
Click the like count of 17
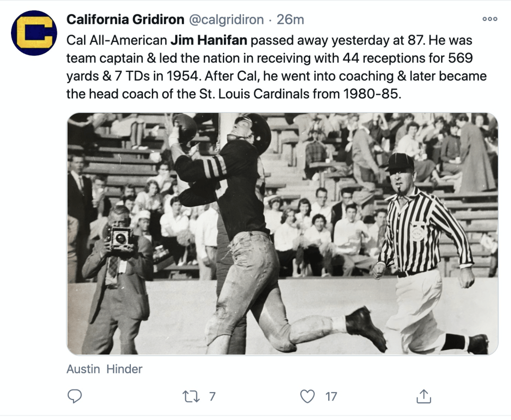(331, 397)
